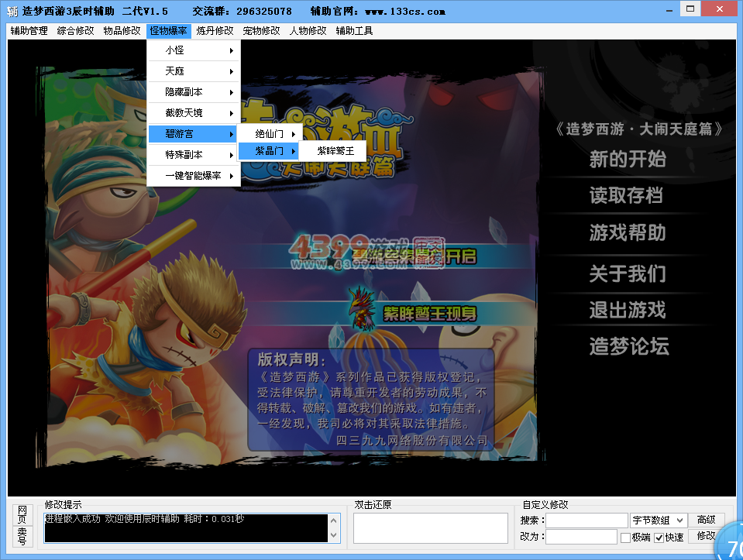Start a new game with 新的开始
Image resolution: width=743 pixels, height=560 pixels.
[x=628, y=159]
